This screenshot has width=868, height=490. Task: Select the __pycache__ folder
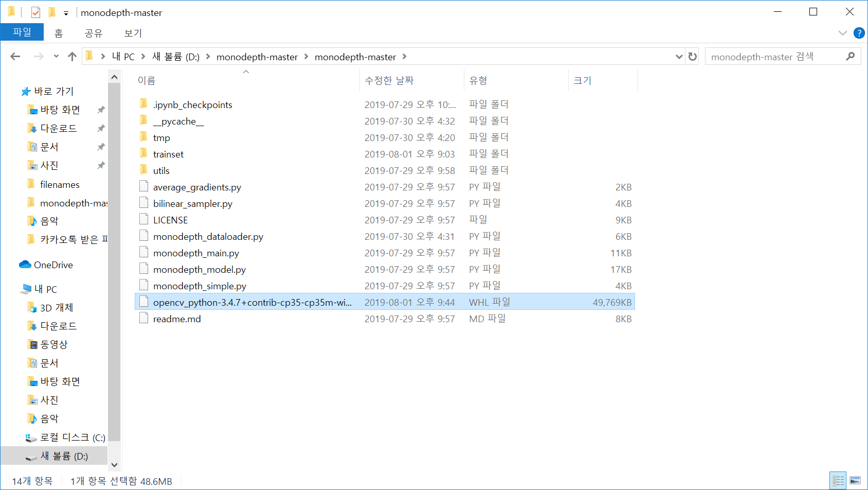click(x=178, y=121)
